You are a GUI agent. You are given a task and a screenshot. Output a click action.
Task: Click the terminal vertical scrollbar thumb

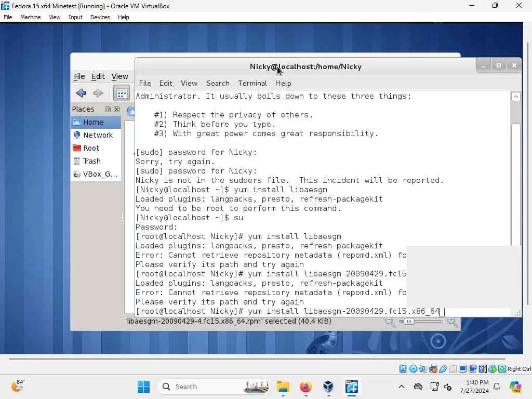point(516,184)
